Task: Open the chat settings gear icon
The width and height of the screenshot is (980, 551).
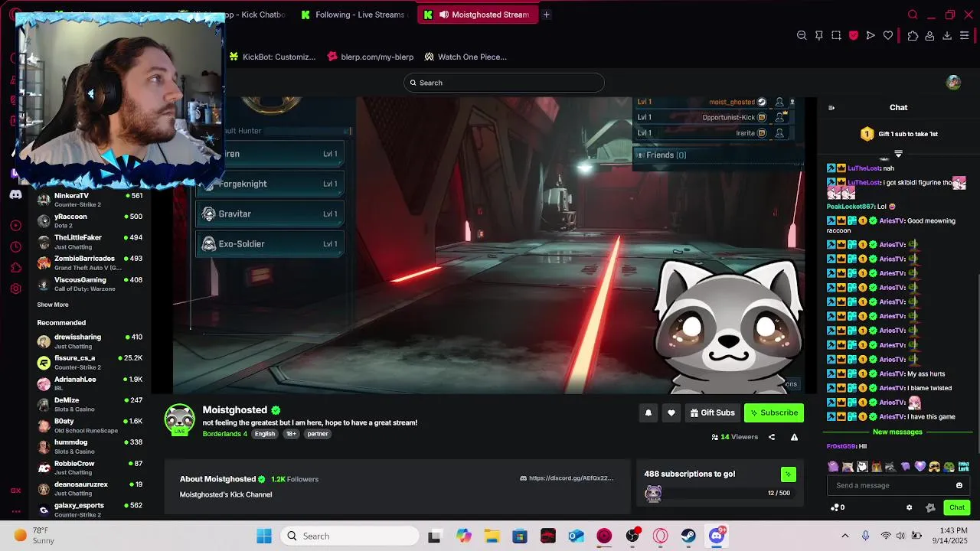Action: point(909,507)
